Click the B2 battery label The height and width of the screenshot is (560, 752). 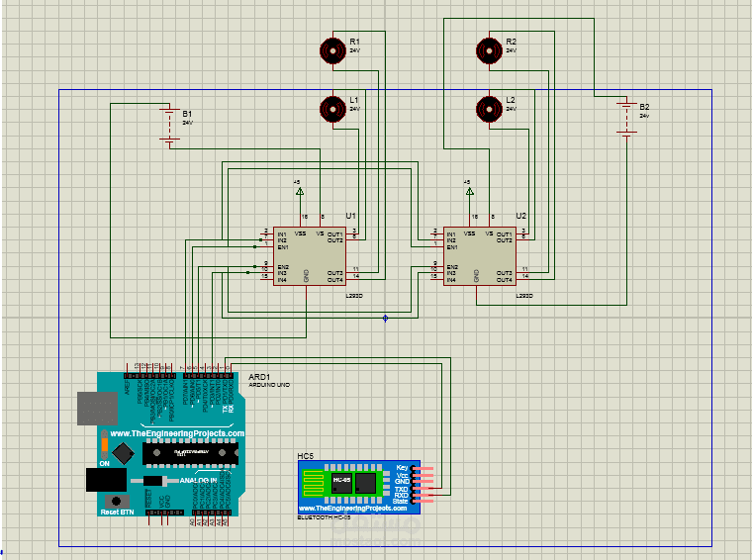644,107
